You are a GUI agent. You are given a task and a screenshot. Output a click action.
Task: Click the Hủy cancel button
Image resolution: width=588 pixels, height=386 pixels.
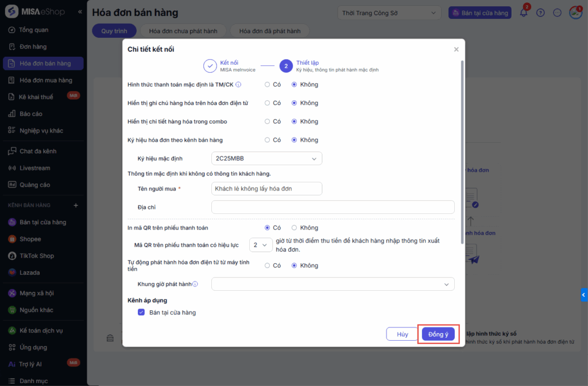point(402,334)
